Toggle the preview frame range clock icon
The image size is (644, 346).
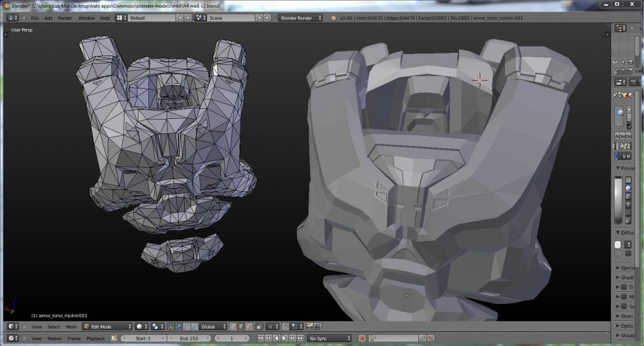click(114, 338)
